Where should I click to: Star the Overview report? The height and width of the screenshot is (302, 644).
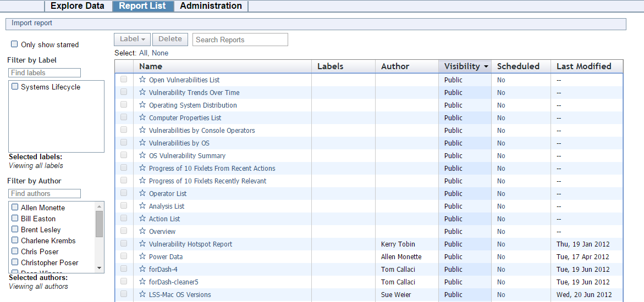(142, 231)
